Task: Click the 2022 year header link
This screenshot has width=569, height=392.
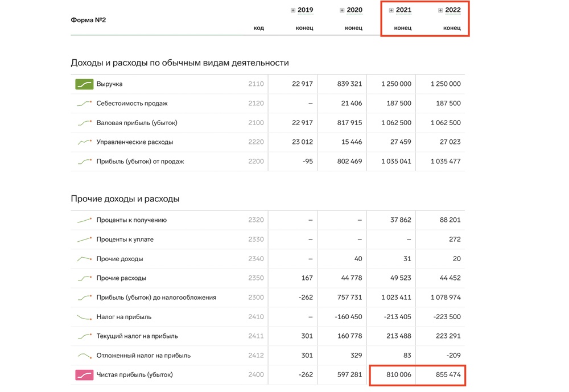Action: (453, 10)
